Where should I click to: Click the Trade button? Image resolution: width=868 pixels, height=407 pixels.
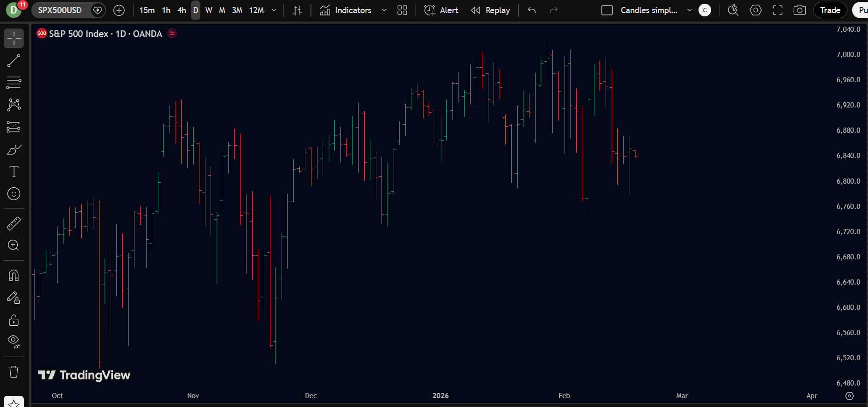830,10
